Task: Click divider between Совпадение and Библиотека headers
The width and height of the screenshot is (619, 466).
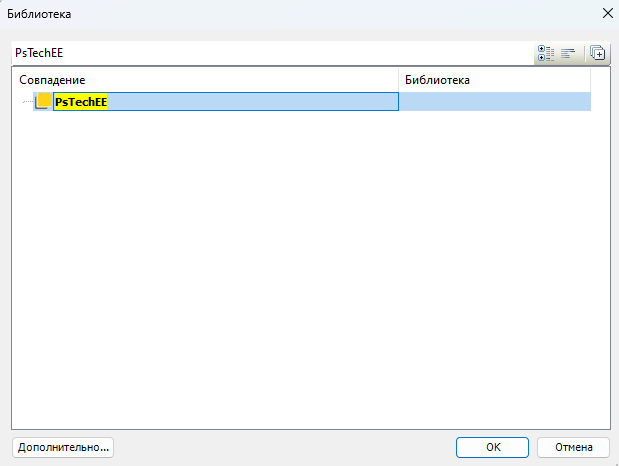Action: [399, 79]
